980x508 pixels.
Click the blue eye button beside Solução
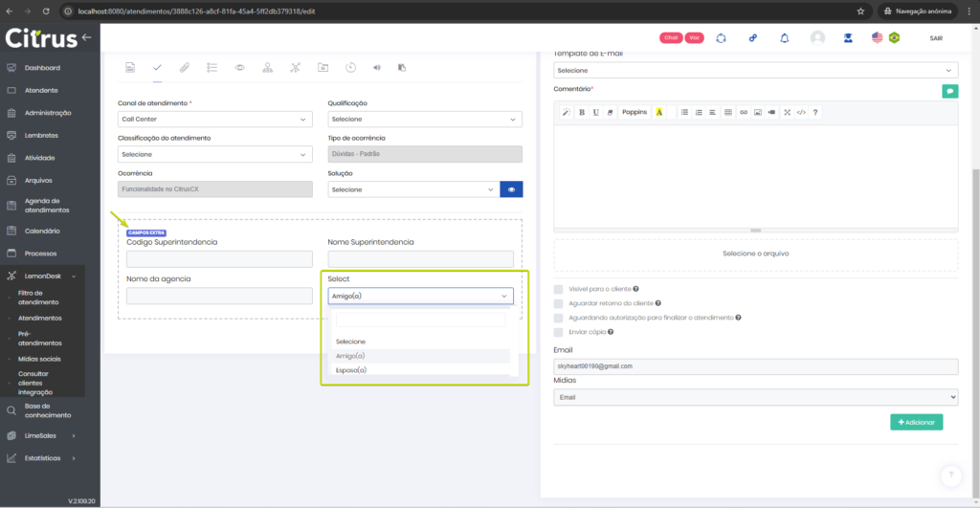click(511, 189)
